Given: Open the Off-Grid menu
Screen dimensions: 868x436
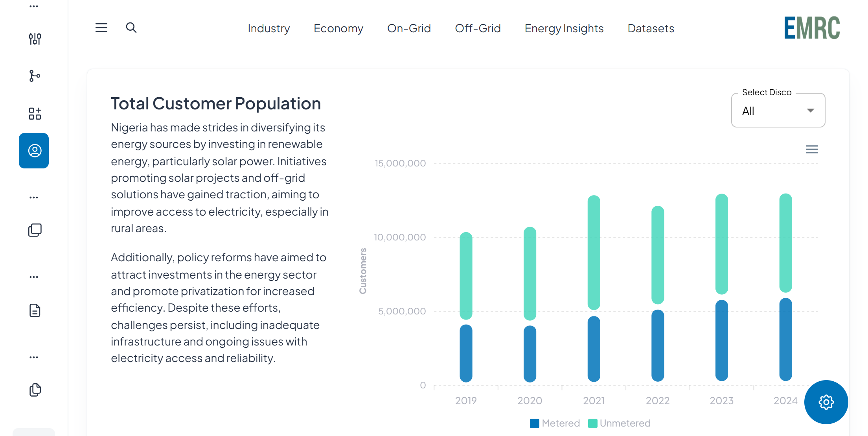Looking at the screenshot, I should pos(478,28).
